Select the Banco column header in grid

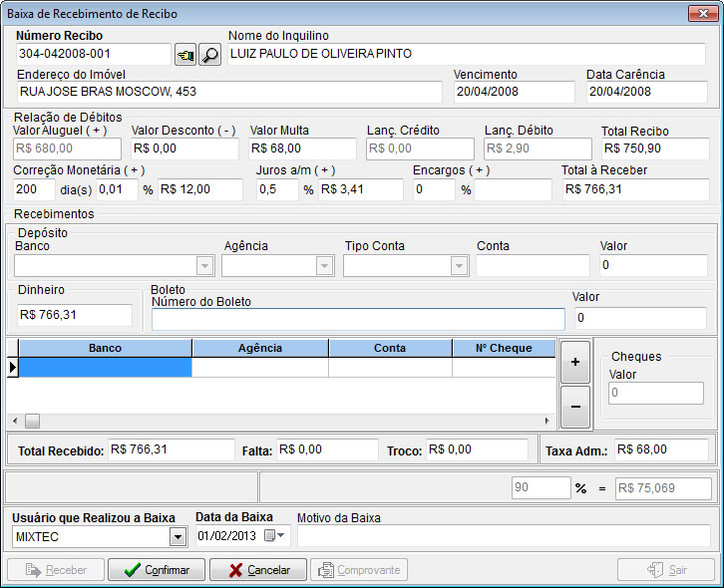(106, 348)
